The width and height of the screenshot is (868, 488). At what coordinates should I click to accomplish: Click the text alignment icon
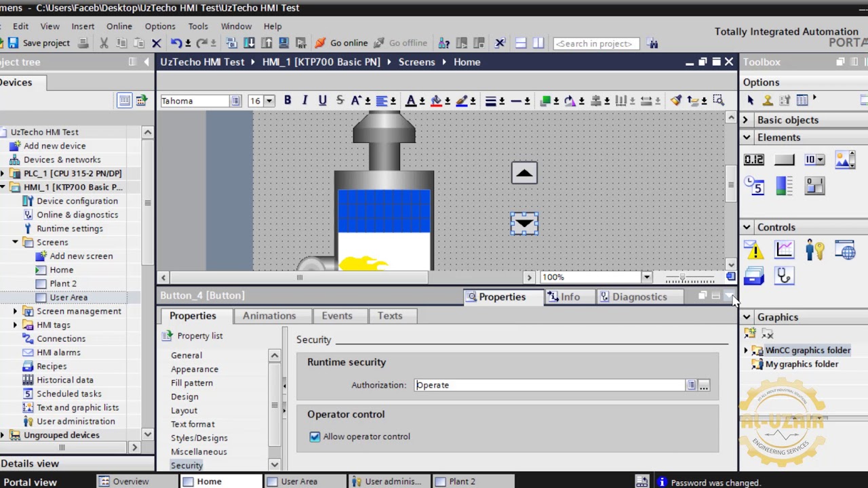[382, 100]
